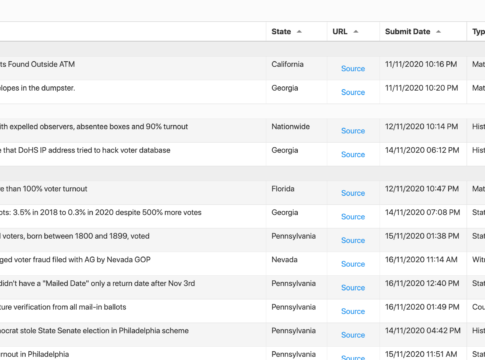Select the State column header label
This screenshot has height=360, width=485.
pos(281,32)
